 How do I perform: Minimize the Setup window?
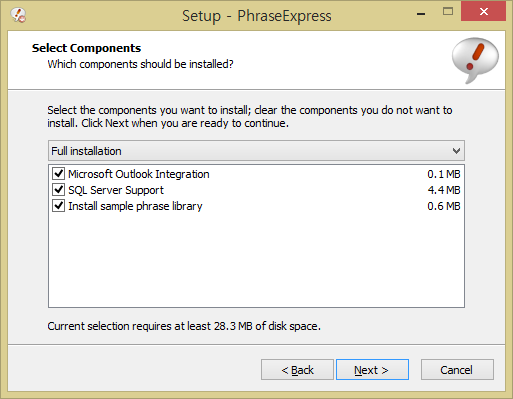421,13
